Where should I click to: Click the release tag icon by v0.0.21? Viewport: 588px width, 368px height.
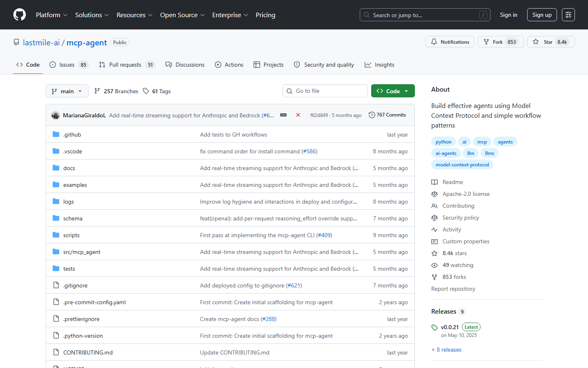click(434, 328)
